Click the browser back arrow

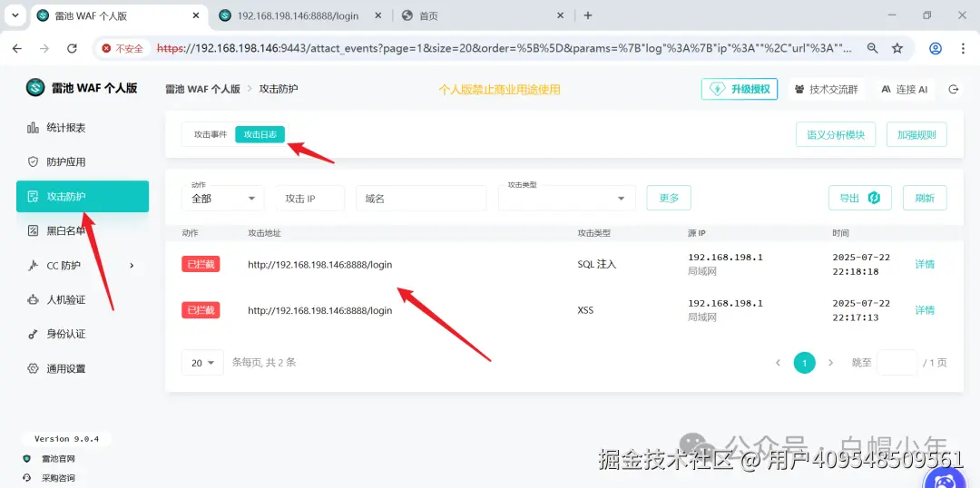(x=17, y=48)
